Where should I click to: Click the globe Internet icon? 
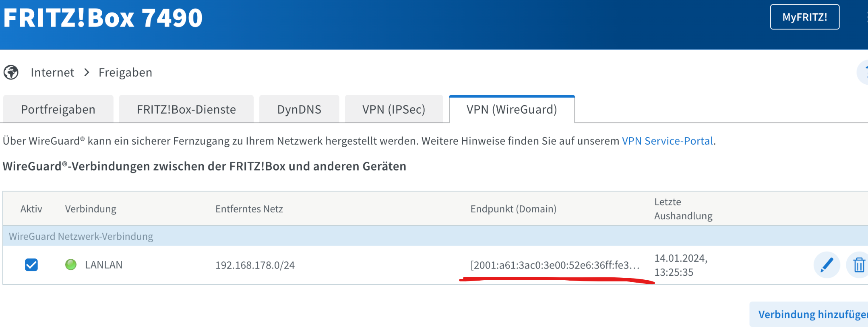tap(11, 73)
